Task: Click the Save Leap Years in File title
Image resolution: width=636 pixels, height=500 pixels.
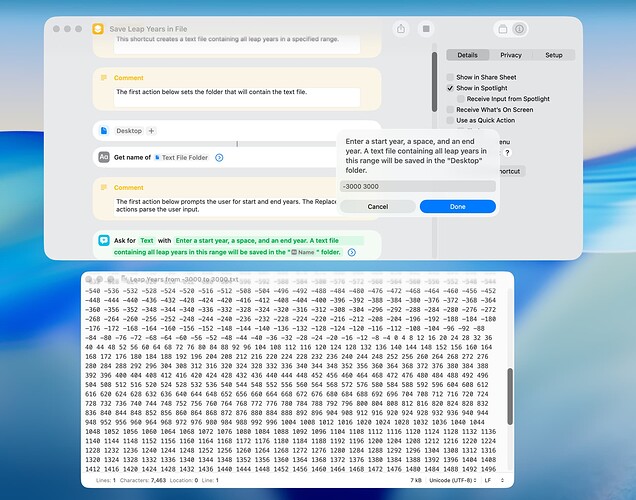Action: click(148, 29)
